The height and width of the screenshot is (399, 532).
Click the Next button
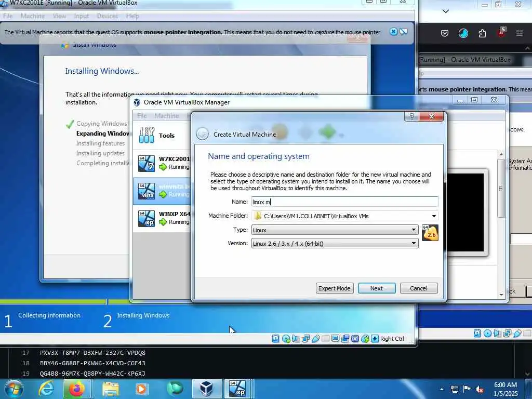click(x=377, y=288)
